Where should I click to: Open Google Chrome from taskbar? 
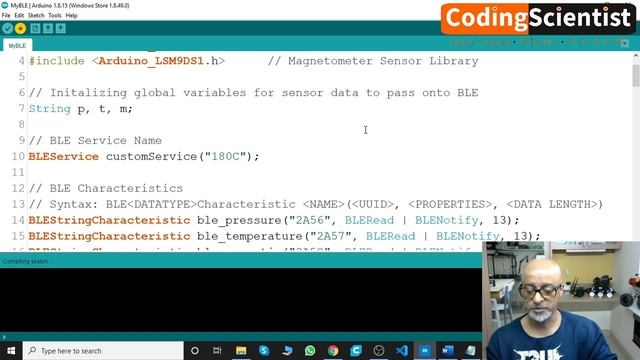(333, 351)
